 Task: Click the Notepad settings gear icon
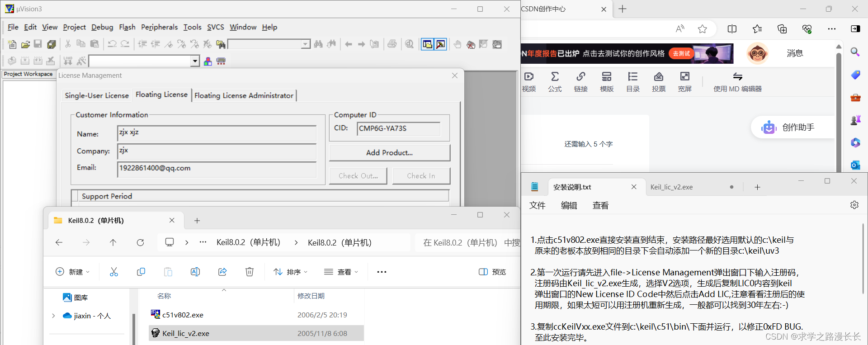pyautogui.click(x=854, y=205)
